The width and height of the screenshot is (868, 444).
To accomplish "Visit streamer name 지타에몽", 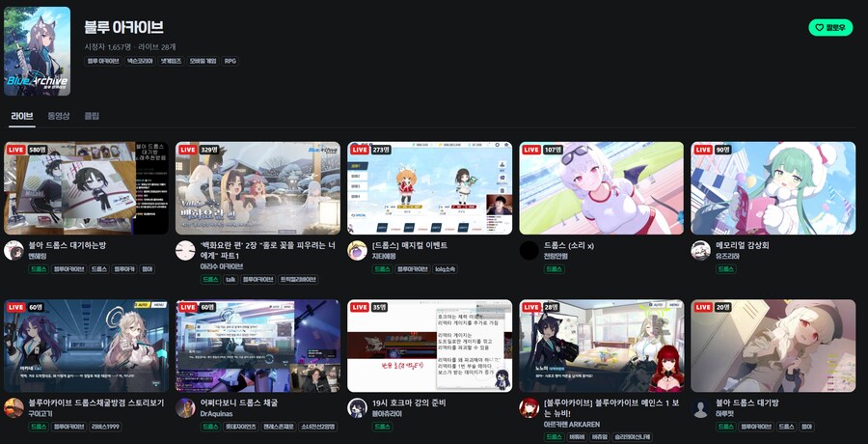I will click(x=384, y=257).
